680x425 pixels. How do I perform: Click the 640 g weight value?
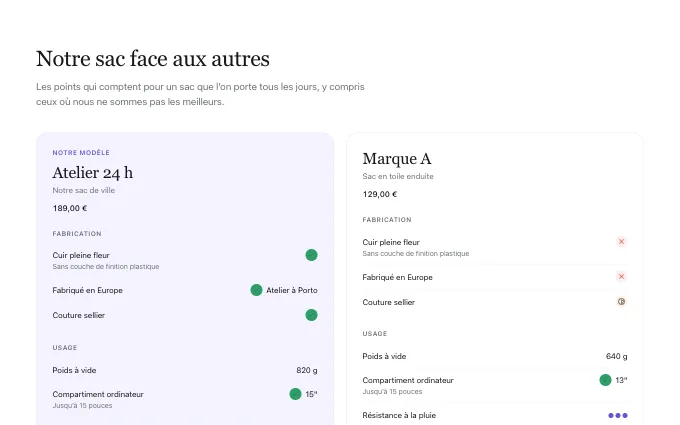pyautogui.click(x=617, y=356)
